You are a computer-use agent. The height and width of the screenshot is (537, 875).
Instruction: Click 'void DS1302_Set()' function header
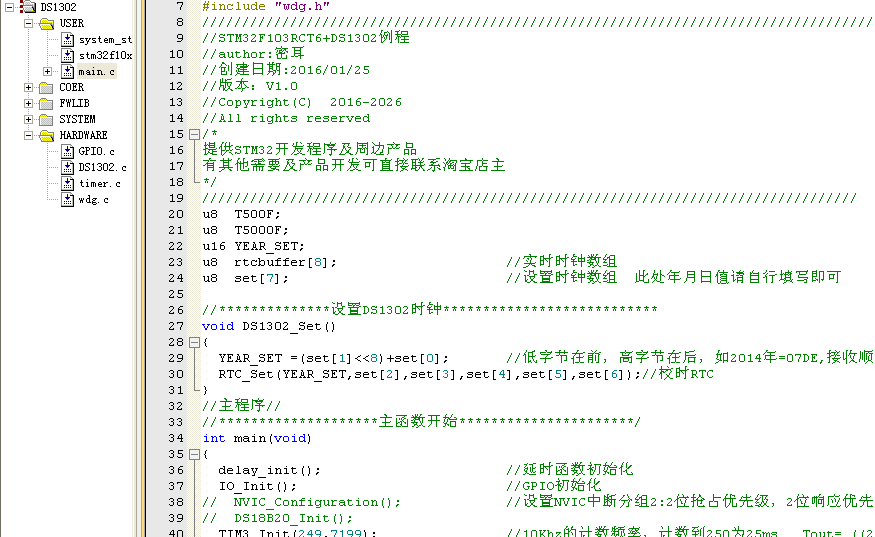coord(269,326)
